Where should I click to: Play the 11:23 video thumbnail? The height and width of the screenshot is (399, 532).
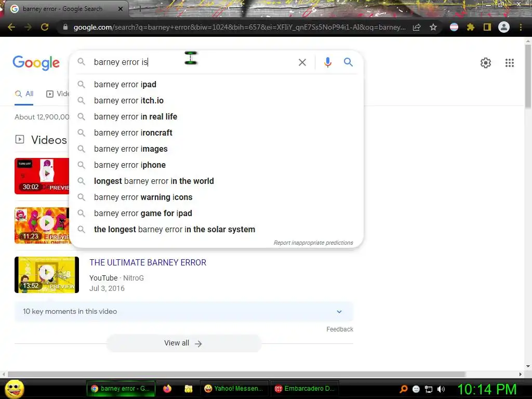pos(42,225)
